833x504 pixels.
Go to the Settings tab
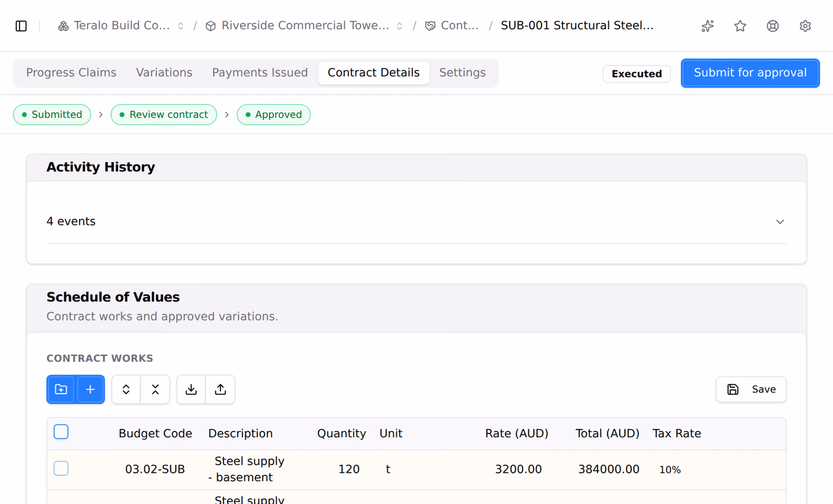pos(462,72)
